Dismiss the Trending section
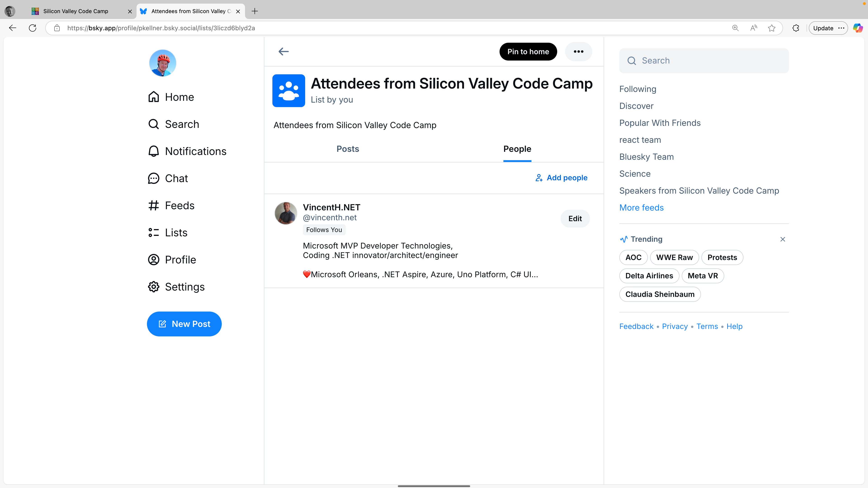Screen dimensions: 868x488 point(783,239)
